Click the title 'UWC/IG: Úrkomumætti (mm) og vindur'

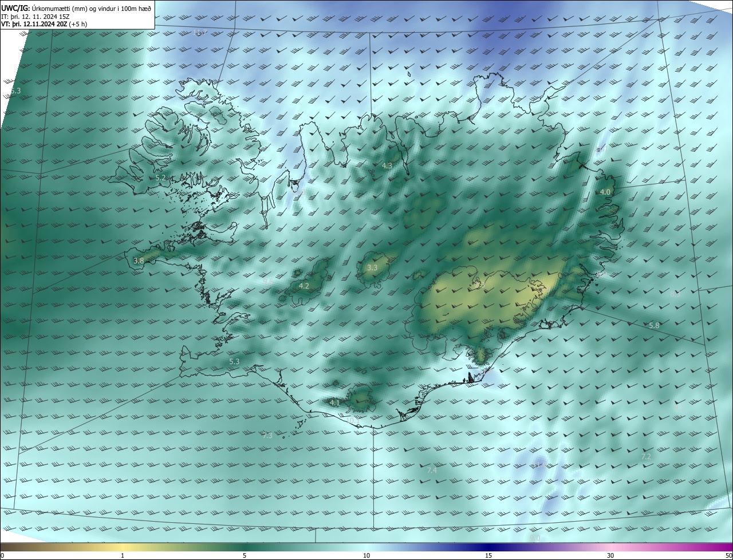(x=76, y=8)
